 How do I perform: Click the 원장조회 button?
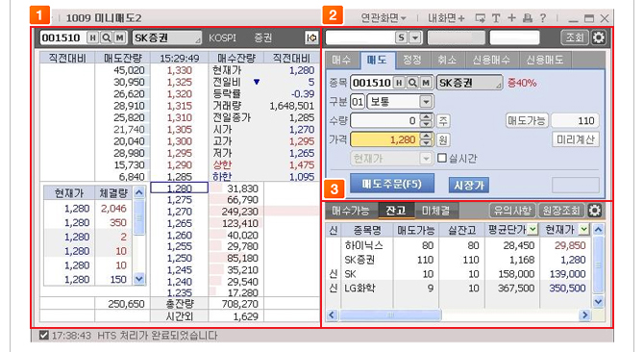561,211
